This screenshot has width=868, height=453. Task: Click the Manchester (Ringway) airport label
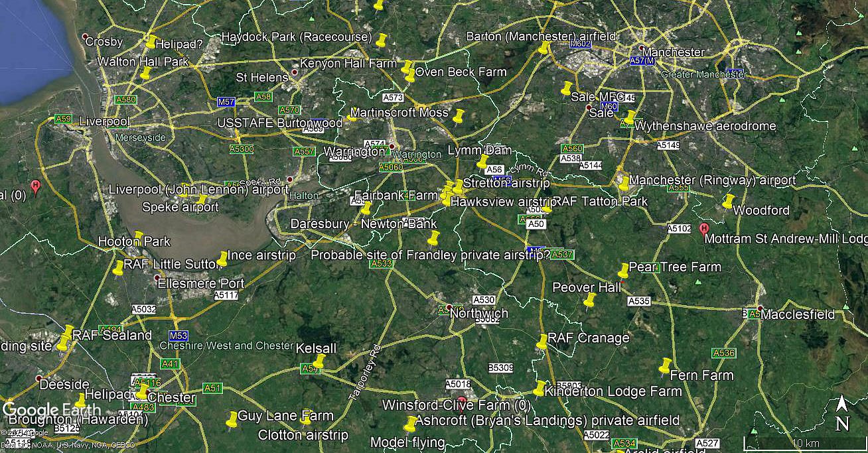pyautogui.click(x=712, y=180)
